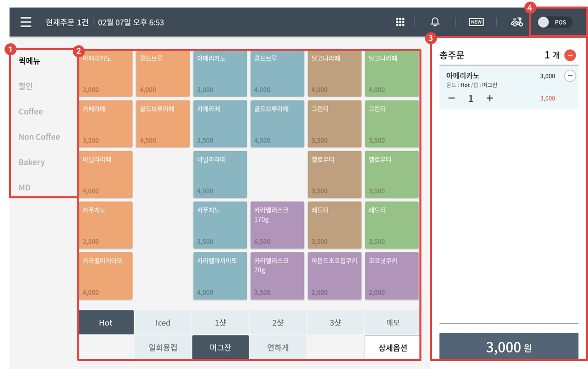Select the 할인 category
The image size is (588, 369).
click(26, 86)
